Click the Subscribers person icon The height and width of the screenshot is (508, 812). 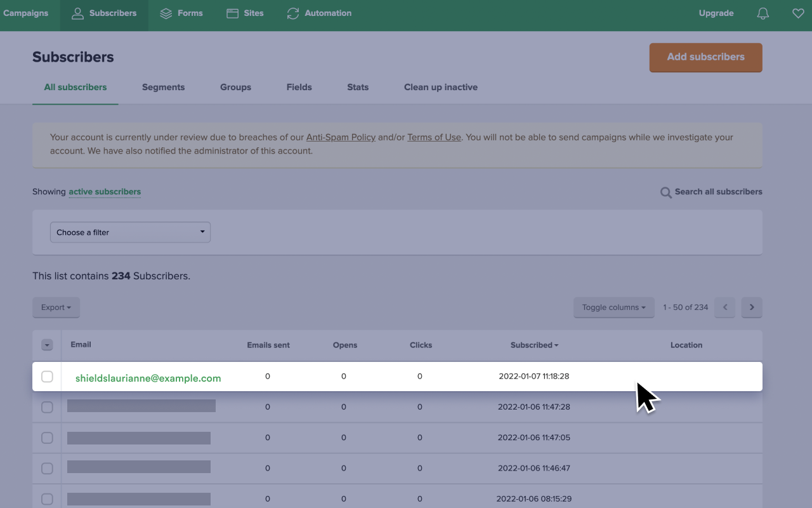point(76,13)
